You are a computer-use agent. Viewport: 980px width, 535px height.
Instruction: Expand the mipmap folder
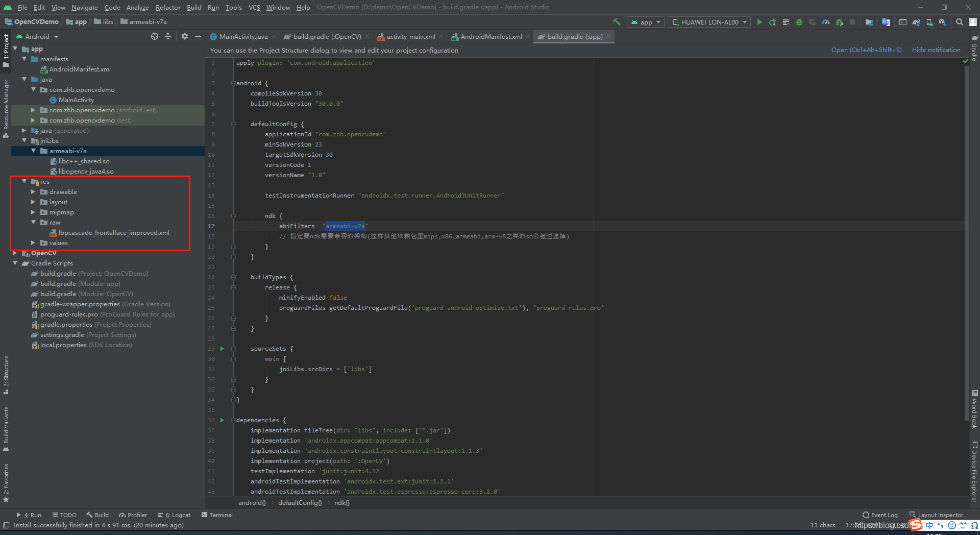coord(33,212)
